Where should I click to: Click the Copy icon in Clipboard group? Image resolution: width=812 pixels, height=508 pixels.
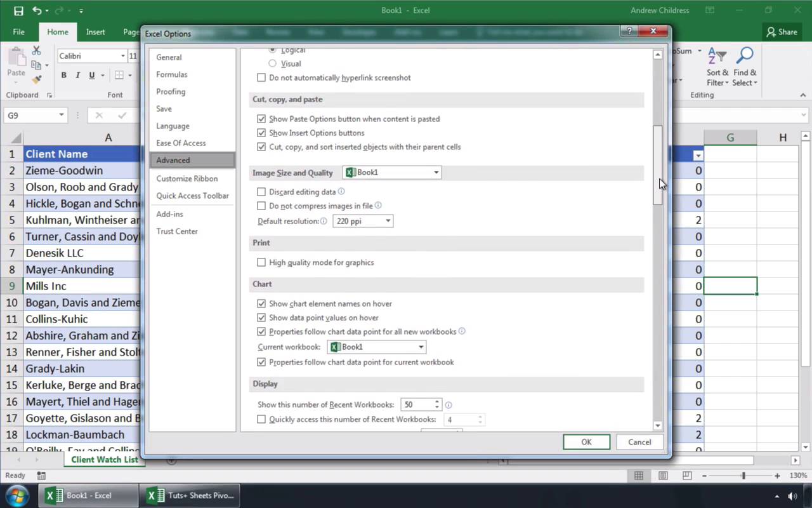tap(36, 65)
